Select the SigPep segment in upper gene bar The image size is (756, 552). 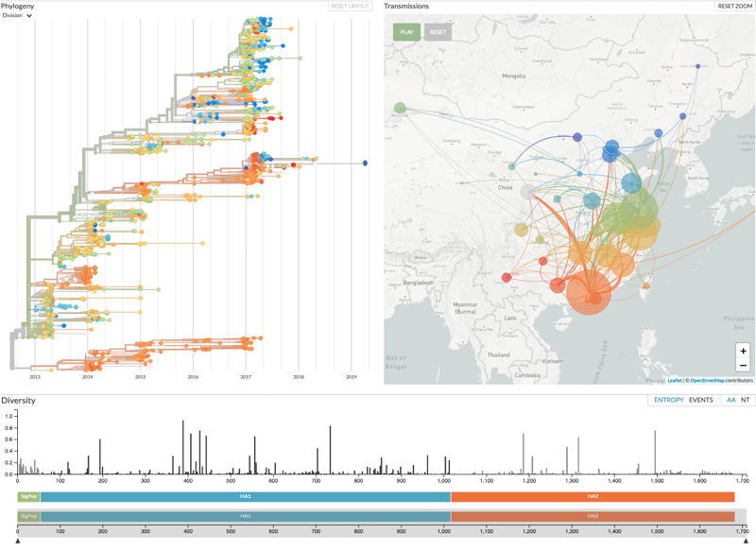click(x=28, y=496)
